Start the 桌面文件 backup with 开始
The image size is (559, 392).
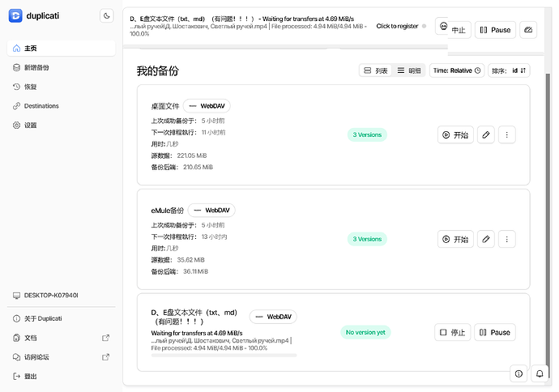pyautogui.click(x=455, y=134)
